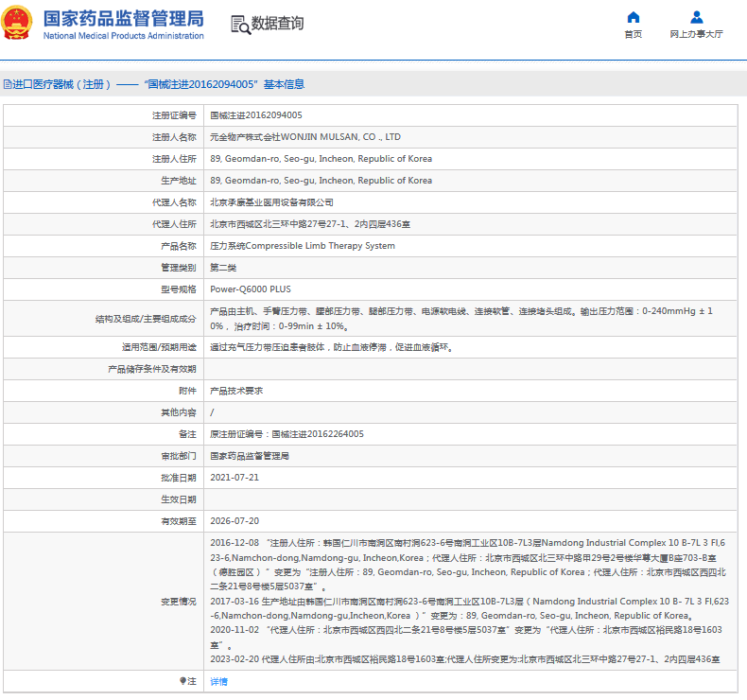The image size is (747, 700).
Task: Select remark 原注册证编号 value
Action: (287, 434)
